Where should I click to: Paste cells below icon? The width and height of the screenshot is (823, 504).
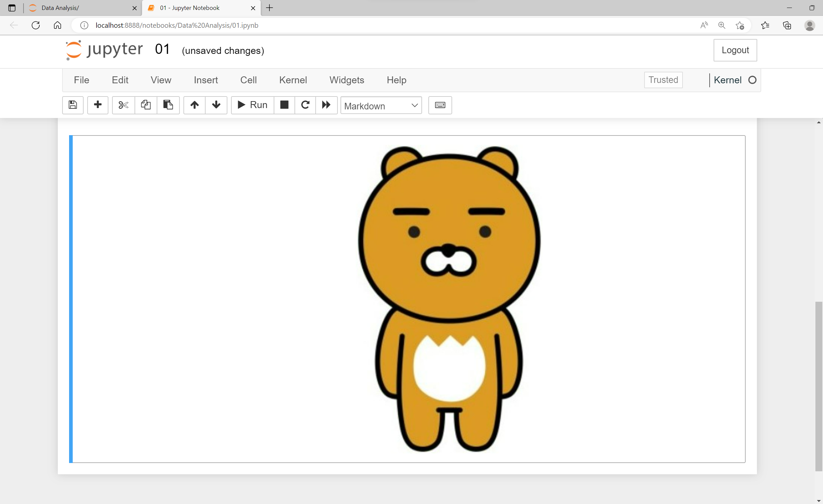click(168, 105)
